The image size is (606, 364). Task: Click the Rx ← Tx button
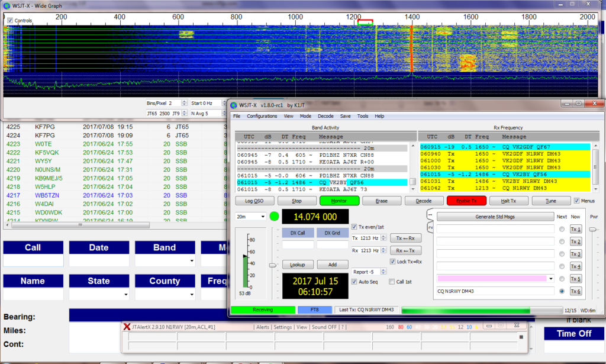point(405,250)
